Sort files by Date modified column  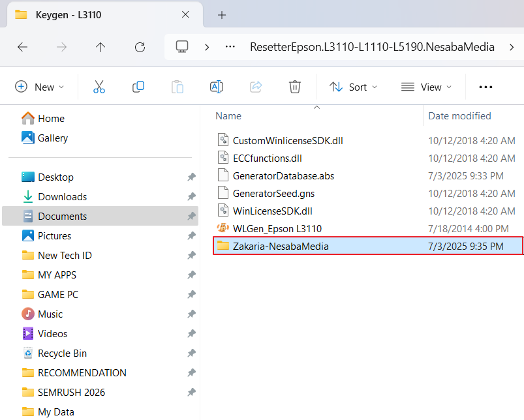tap(459, 116)
